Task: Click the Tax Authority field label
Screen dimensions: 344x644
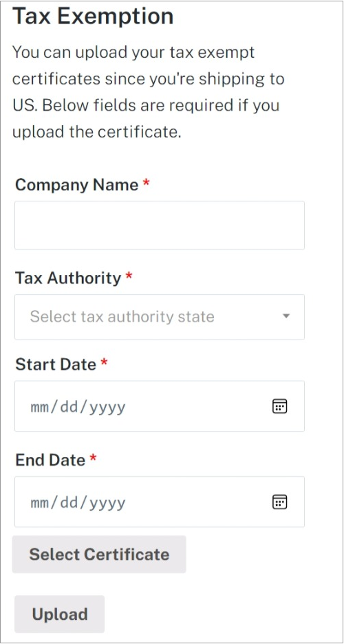Action: coord(68,278)
